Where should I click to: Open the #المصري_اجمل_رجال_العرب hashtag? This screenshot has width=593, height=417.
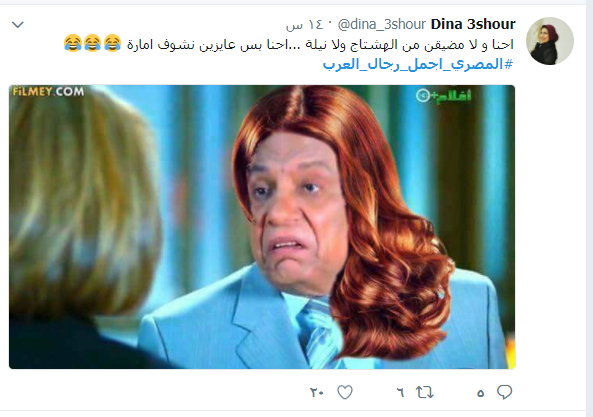tap(418, 64)
